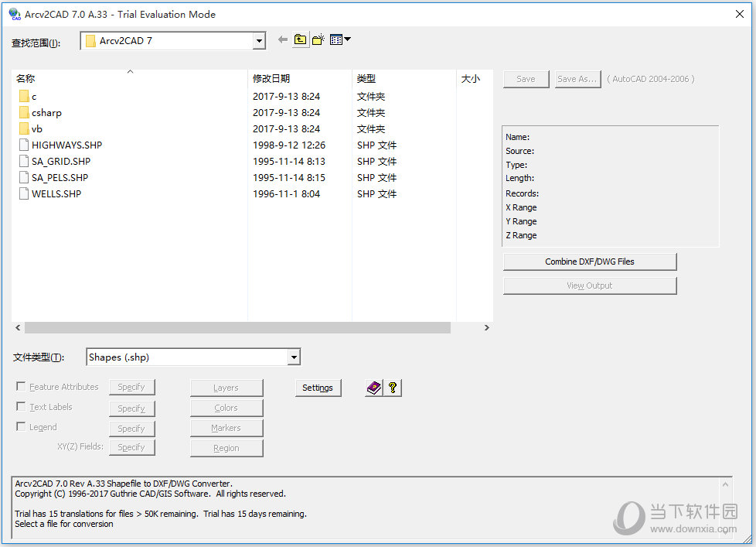Open the help book icon
This screenshot has width=756, height=547.
click(373, 388)
